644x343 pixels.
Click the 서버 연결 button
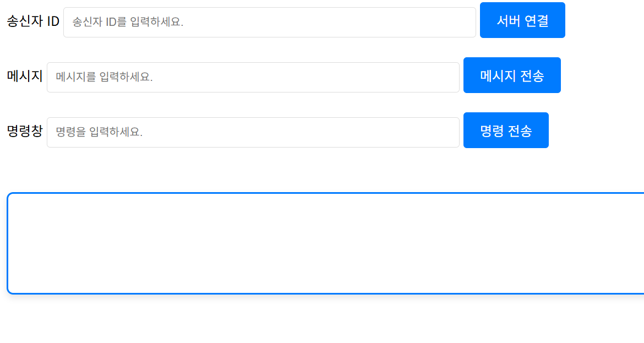(522, 20)
